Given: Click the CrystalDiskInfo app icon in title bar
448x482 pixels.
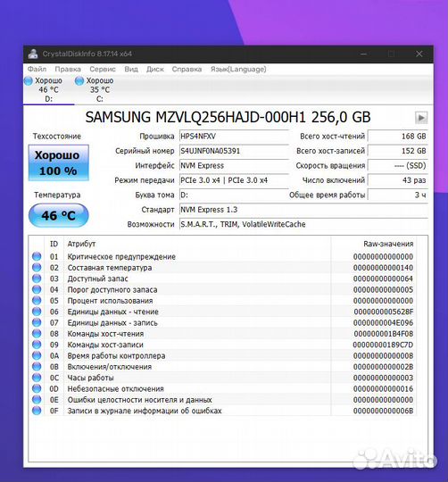Looking at the screenshot, I should pos(33,54).
